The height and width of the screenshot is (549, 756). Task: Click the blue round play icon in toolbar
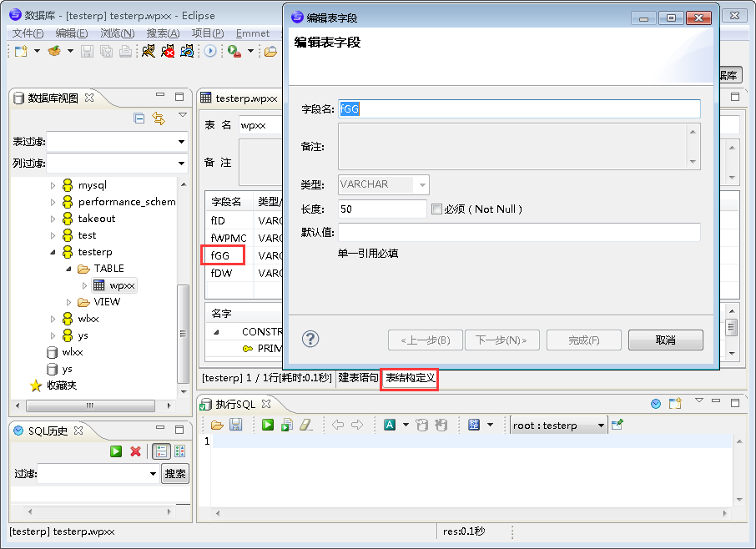click(210, 51)
